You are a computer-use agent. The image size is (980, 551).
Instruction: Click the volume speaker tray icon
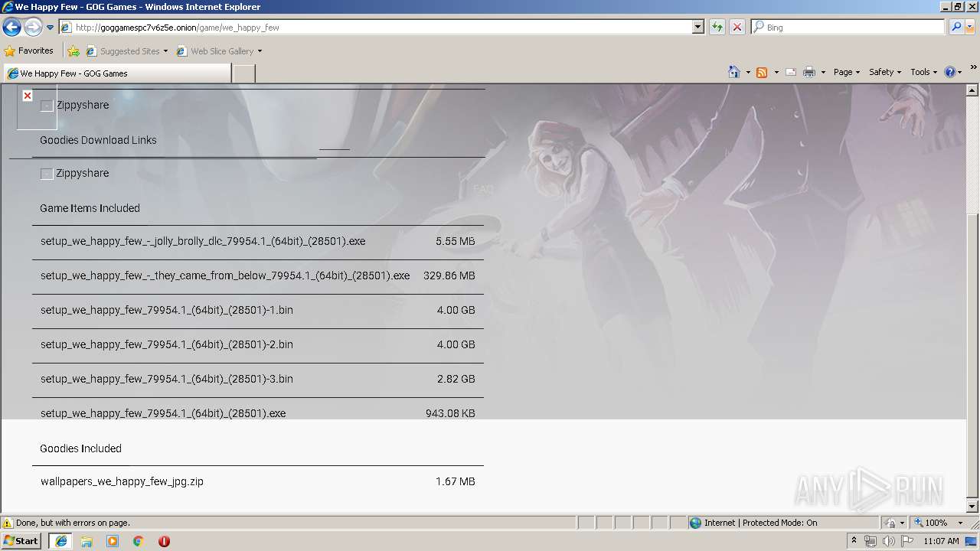[889, 541]
